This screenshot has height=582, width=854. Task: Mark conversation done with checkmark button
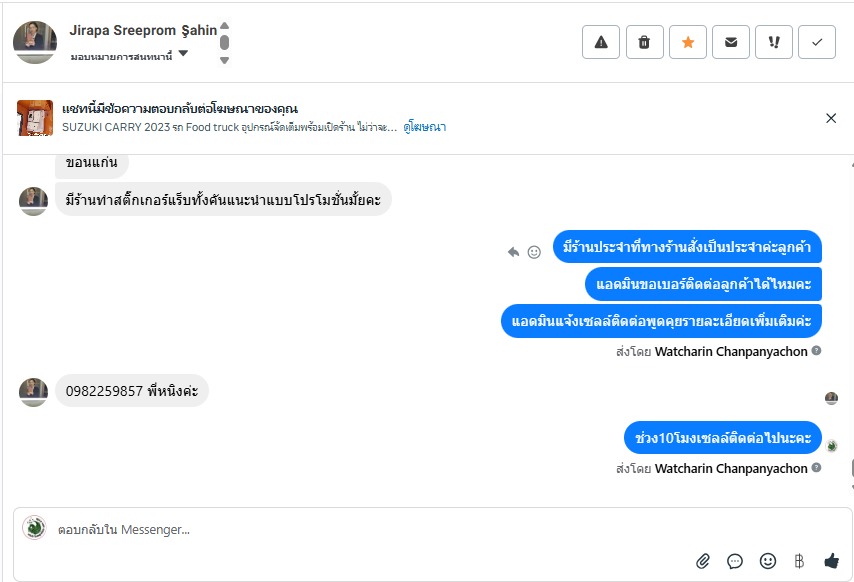click(x=817, y=42)
